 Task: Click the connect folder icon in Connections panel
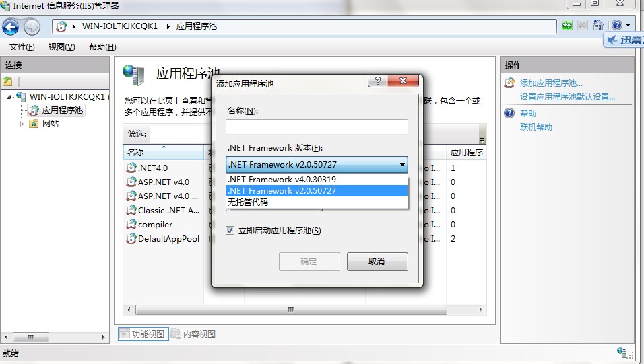click(8, 81)
